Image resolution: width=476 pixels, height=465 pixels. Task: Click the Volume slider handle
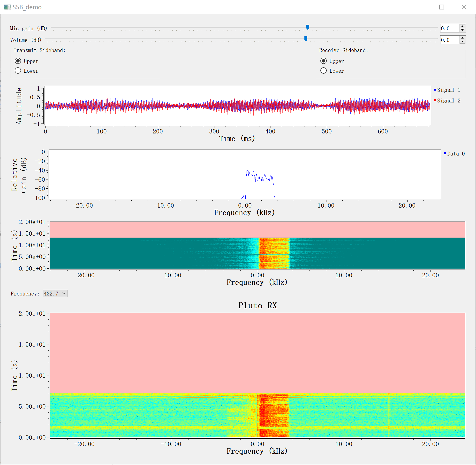click(306, 39)
